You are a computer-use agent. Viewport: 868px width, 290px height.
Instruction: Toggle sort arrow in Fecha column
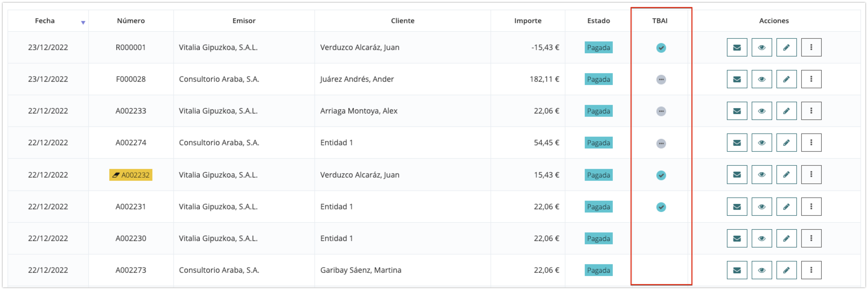coord(83,23)
